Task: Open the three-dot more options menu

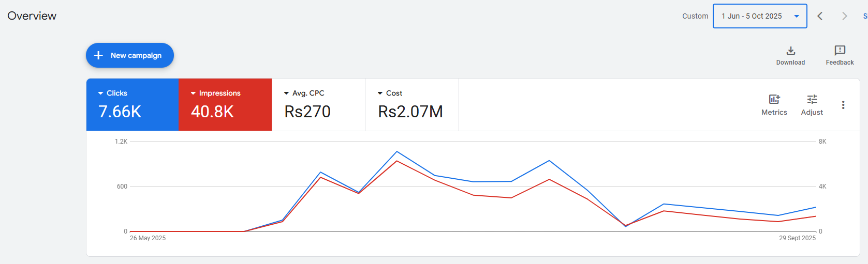Action: pyautogui.click(x=843, y=105)
